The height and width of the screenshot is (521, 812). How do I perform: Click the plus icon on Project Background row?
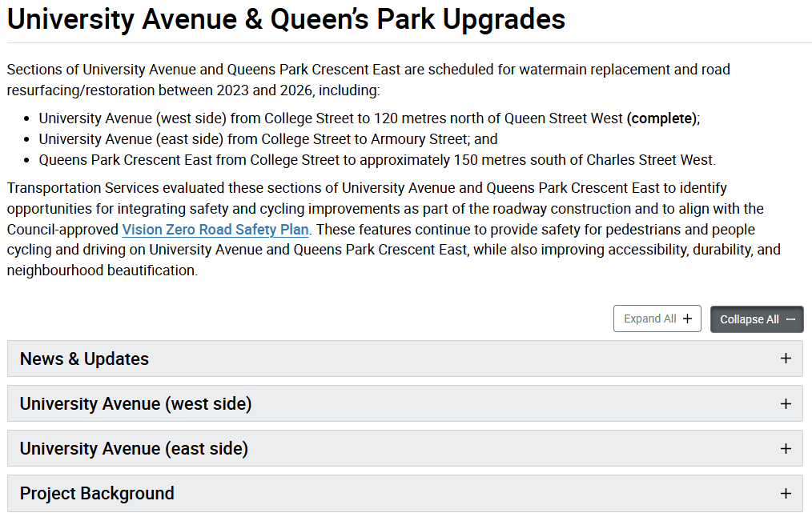pyautogui.click(x=786, y=493)
